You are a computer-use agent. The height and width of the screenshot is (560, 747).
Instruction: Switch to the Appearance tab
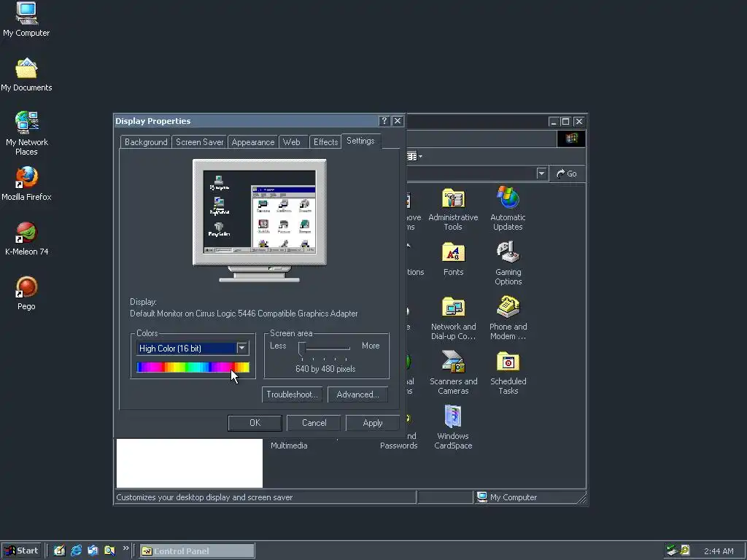[253, 142]
